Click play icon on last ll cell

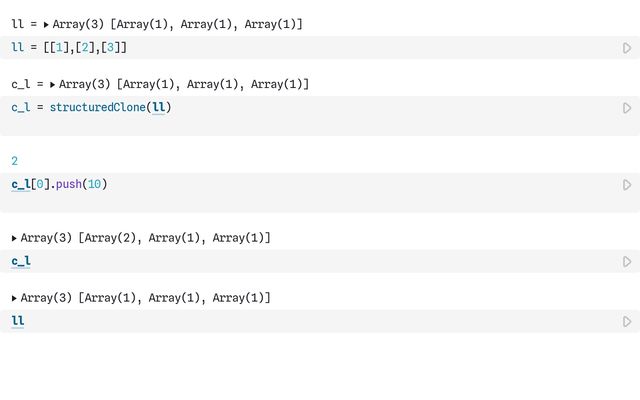pyautogui.click(x=627, y=322)
